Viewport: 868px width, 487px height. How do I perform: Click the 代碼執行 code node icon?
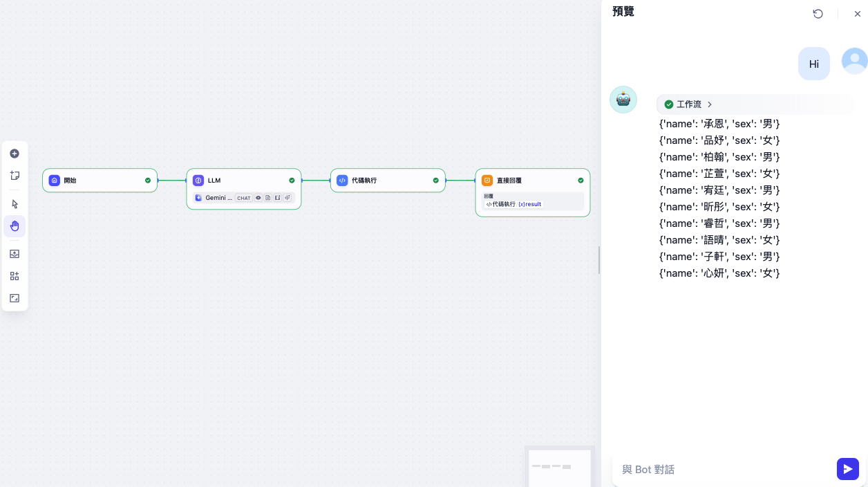click(x=342, y=181)
